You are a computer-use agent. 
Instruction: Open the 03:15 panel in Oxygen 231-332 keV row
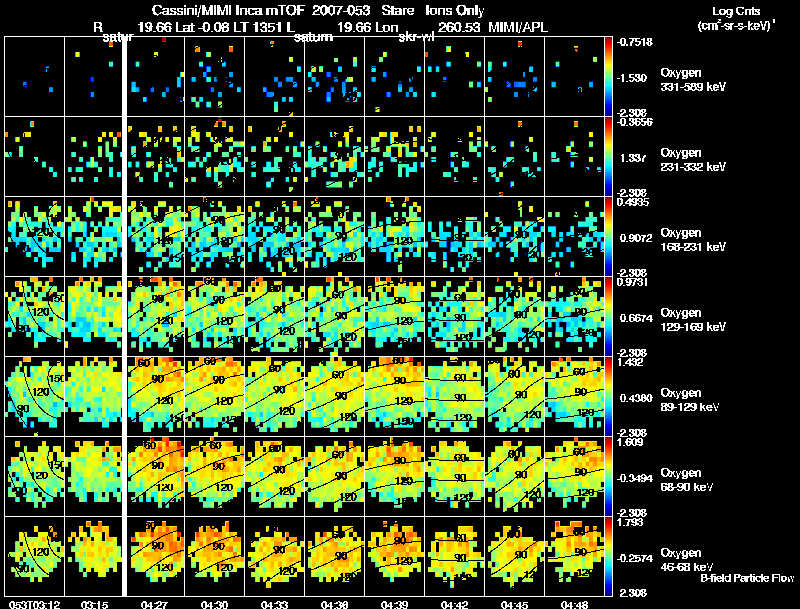tap(93, 157)
